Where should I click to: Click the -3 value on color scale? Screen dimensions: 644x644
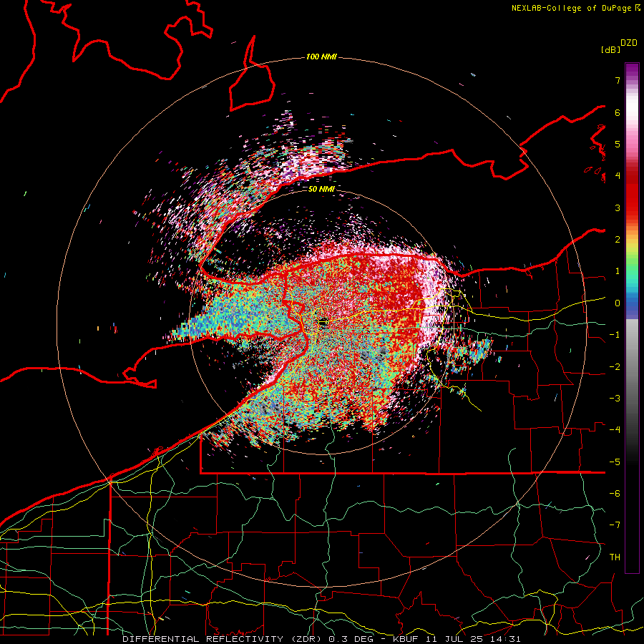click(615, 399)
